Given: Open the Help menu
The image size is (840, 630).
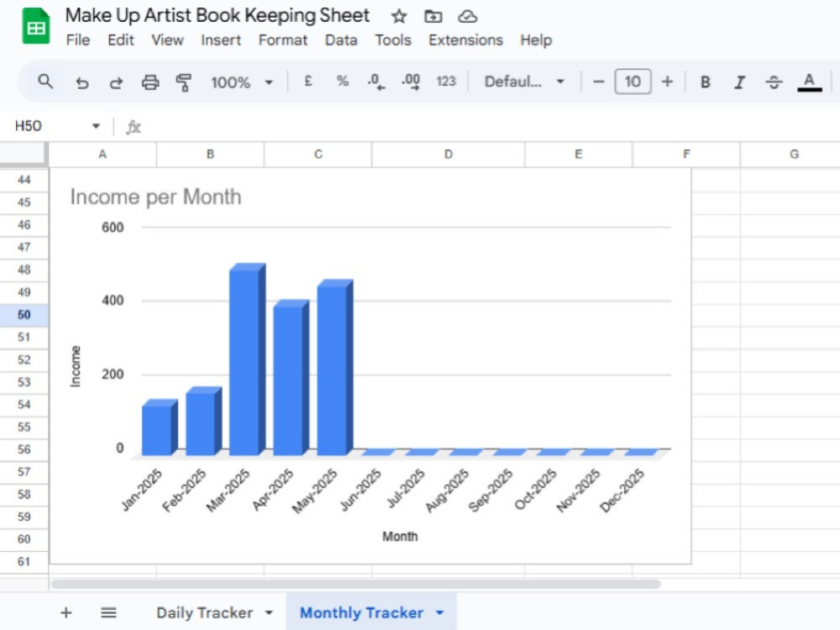Looking at the screenshot, I should 536,40.
